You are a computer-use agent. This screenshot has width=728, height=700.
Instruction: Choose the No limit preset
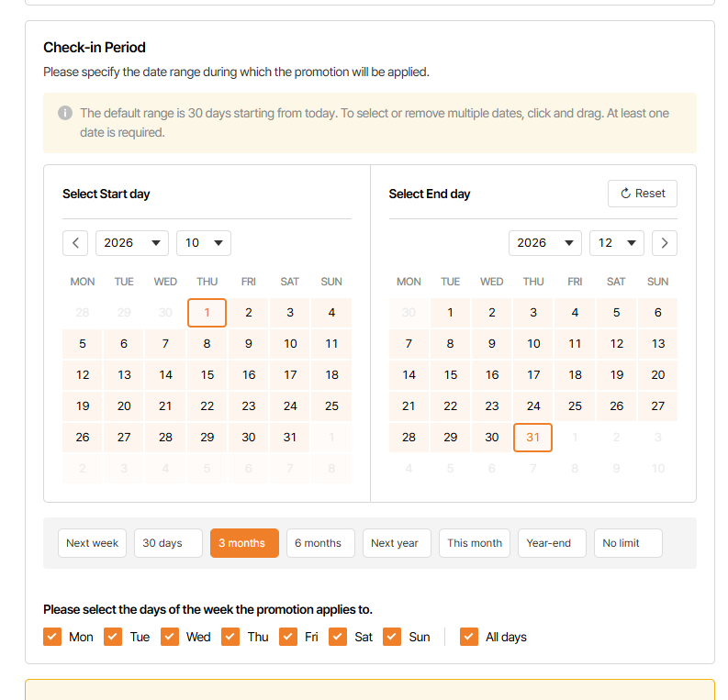click(628, 543)
